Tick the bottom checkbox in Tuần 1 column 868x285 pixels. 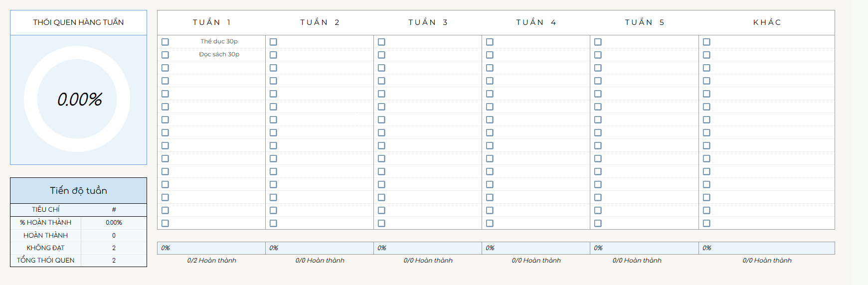pyautogui.click(x=165, y=223)
